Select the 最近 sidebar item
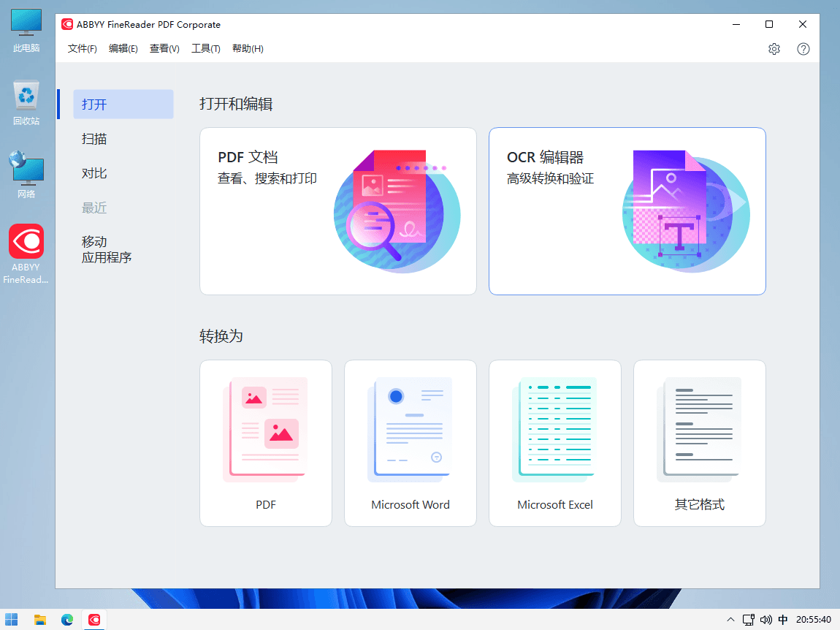 94,208
